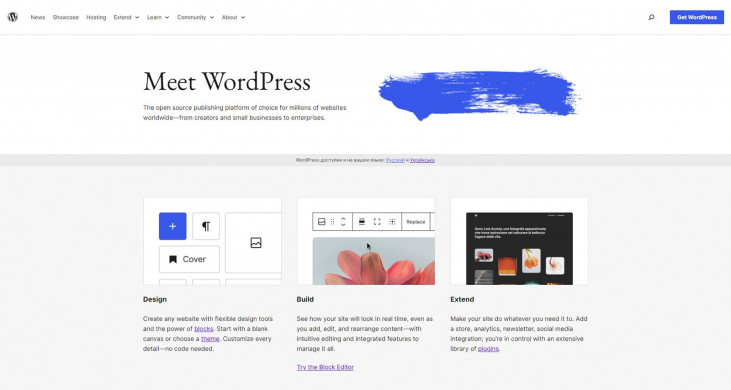
Task: Click the image icon in block toolbar
Action: tap(322, 222)
